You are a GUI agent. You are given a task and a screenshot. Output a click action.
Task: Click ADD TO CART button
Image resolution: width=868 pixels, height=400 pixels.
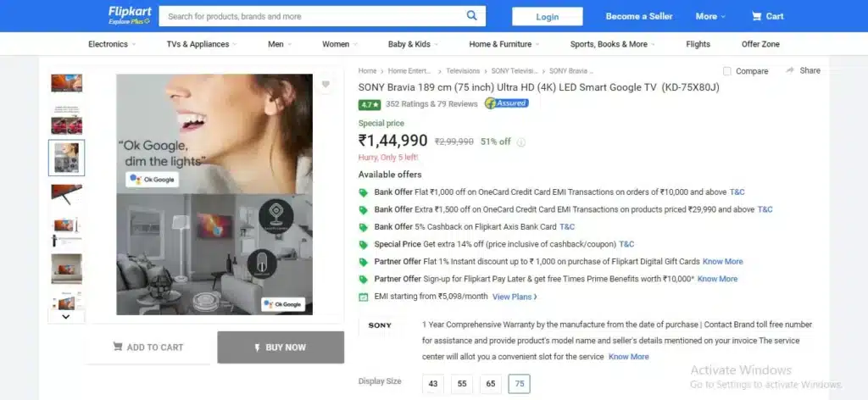(147, 347)
